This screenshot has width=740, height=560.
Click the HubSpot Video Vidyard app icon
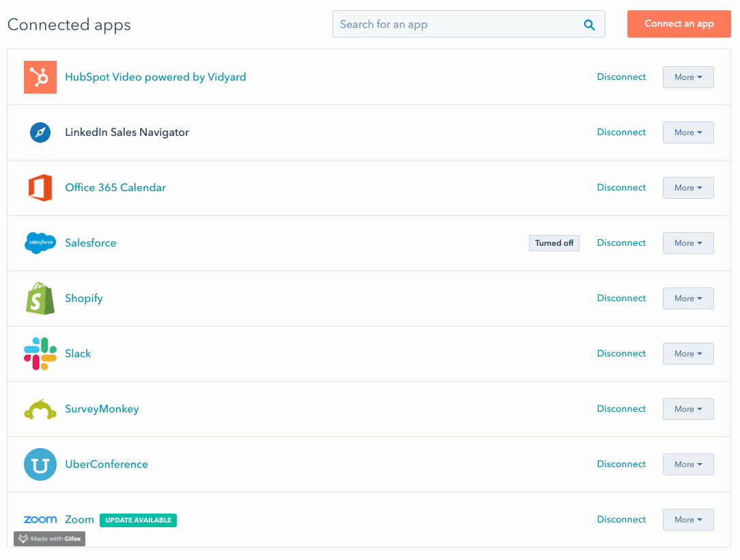pyautogui.click(x=40, y=77)
